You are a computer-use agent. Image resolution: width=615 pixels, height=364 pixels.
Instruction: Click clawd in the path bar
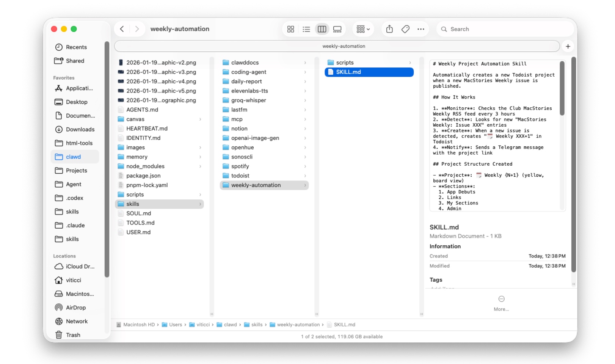click(227, 325)
